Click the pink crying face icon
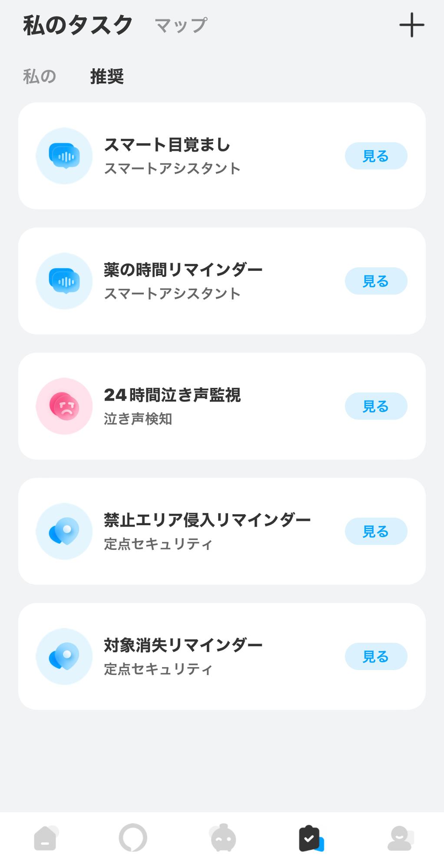The width and height of the screenshot is (444, 868). (x=64, y=406)
